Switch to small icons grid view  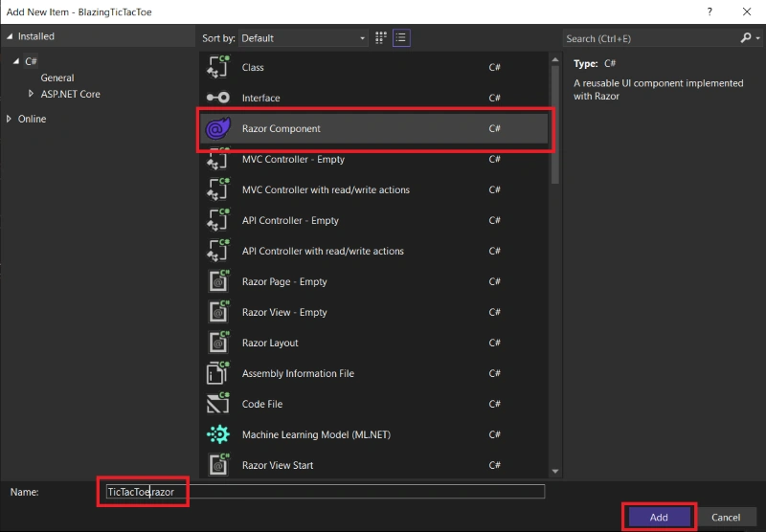coord(380,37)
